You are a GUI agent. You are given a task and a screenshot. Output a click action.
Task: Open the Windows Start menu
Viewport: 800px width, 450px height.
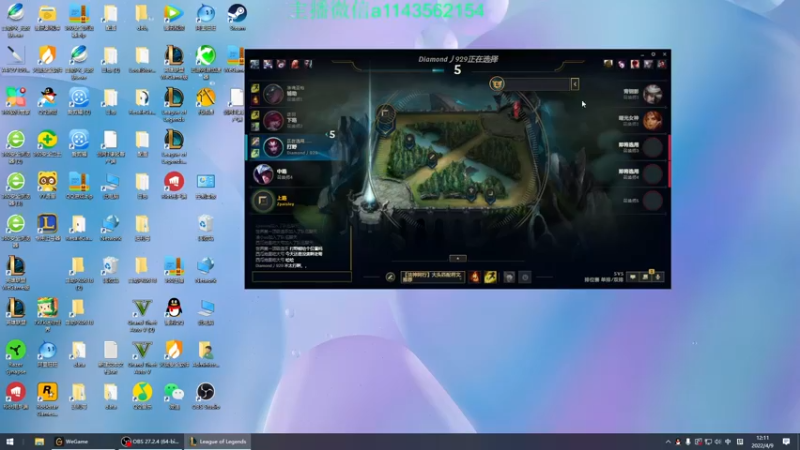[10, 442]
